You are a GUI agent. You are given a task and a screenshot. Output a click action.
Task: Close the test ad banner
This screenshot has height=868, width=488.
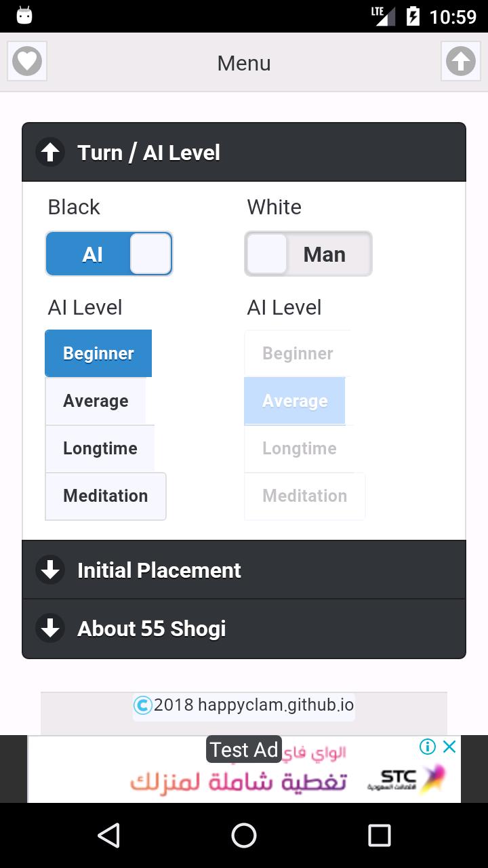pos(449,747)
